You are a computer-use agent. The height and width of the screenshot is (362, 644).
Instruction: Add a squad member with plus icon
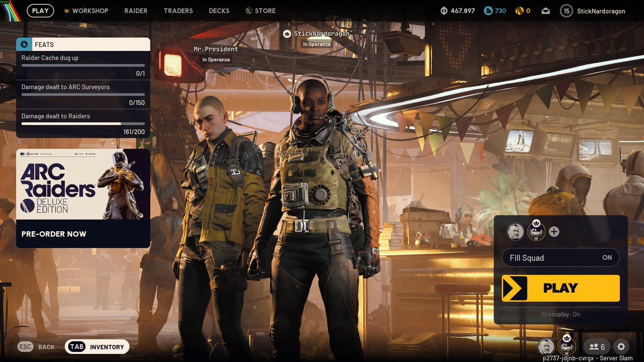coord(554,232)
